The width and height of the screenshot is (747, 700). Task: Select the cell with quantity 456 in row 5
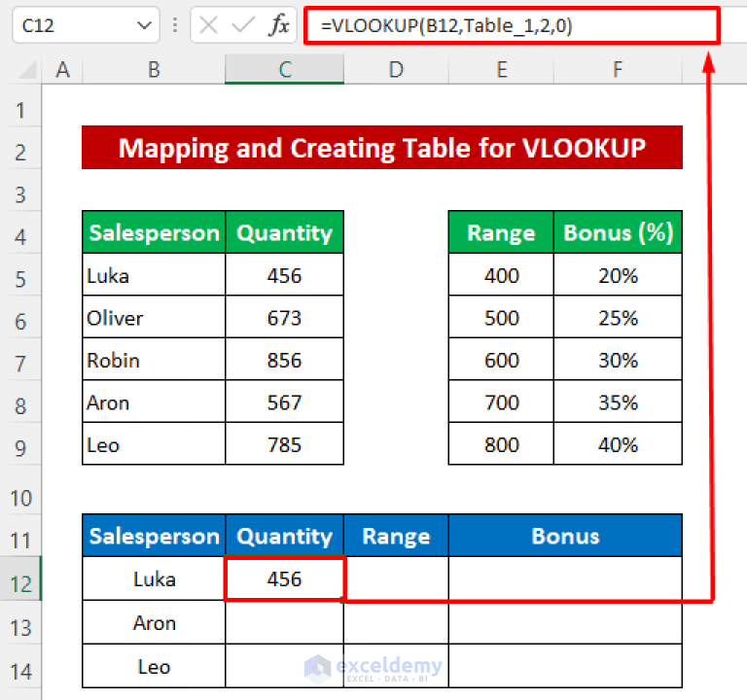click(284, 275)
